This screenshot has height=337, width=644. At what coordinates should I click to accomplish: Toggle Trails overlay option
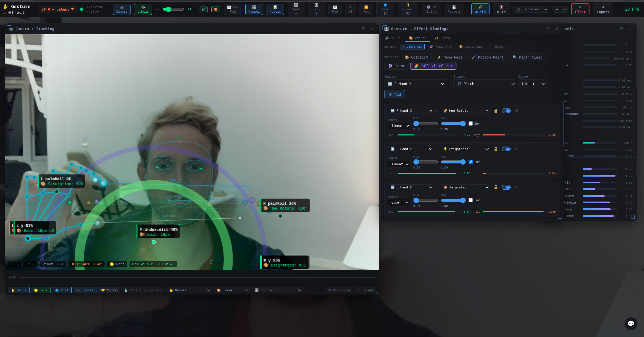coord(85,290)
